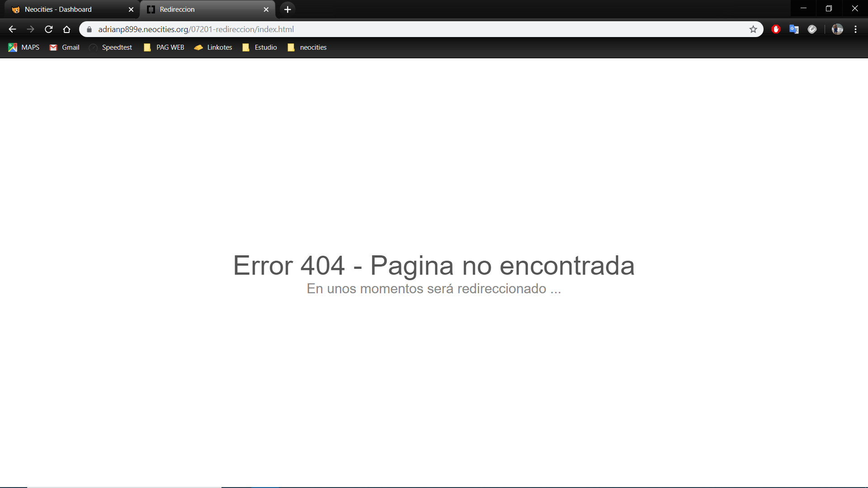Open the Chrome three-dot menu
Screen dimensions: 868x488
[x=856, y=29]
